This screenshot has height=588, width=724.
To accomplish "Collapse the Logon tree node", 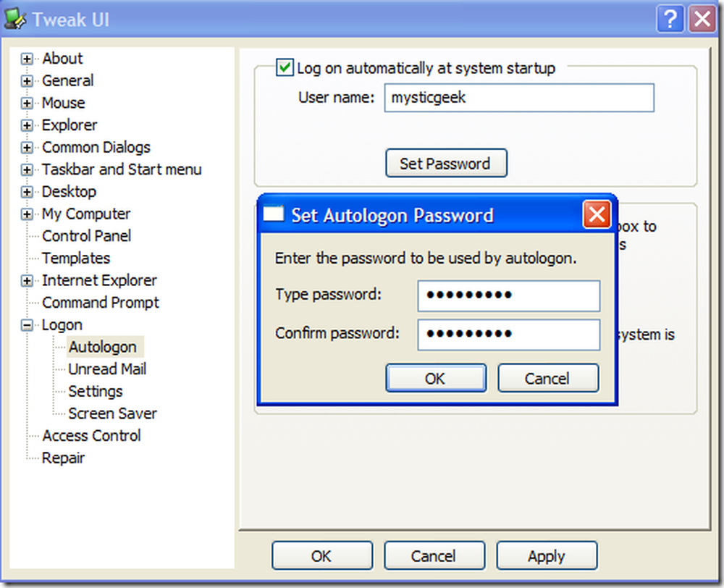I will coord(27,326).
